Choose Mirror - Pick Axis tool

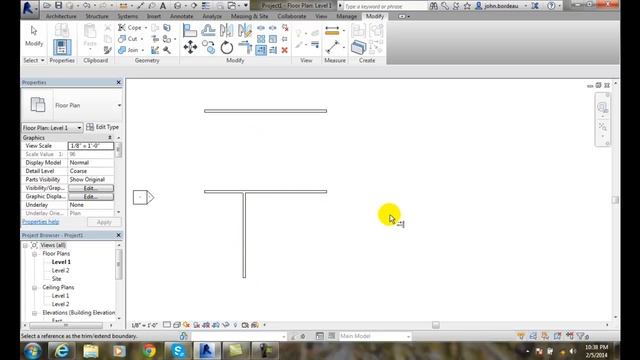227,30
